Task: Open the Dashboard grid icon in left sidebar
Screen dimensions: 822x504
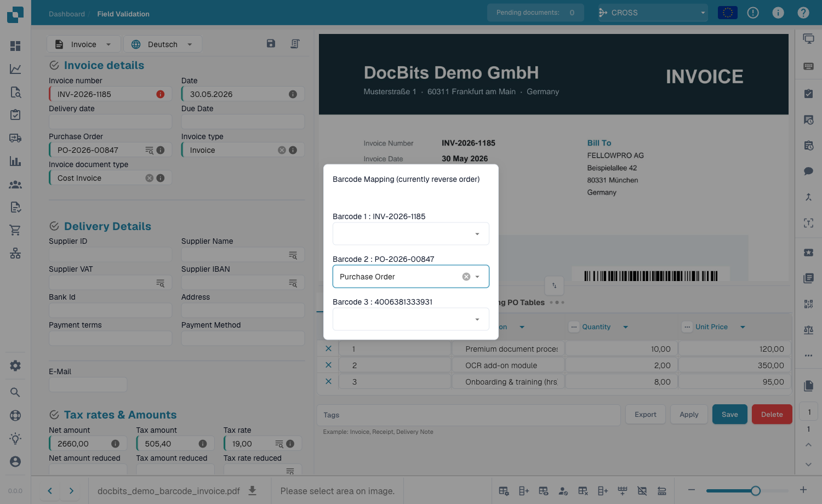Action: coord(15,46)
